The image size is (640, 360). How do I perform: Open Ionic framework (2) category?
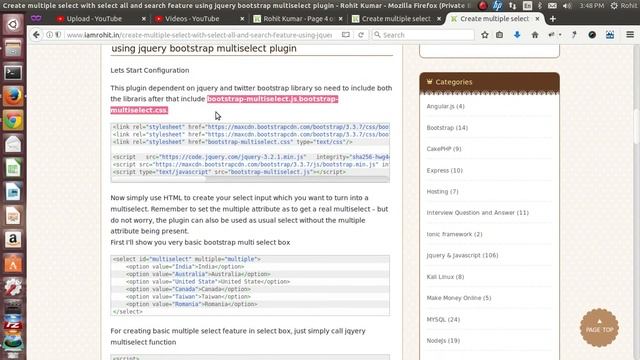[x=454, y=234]
